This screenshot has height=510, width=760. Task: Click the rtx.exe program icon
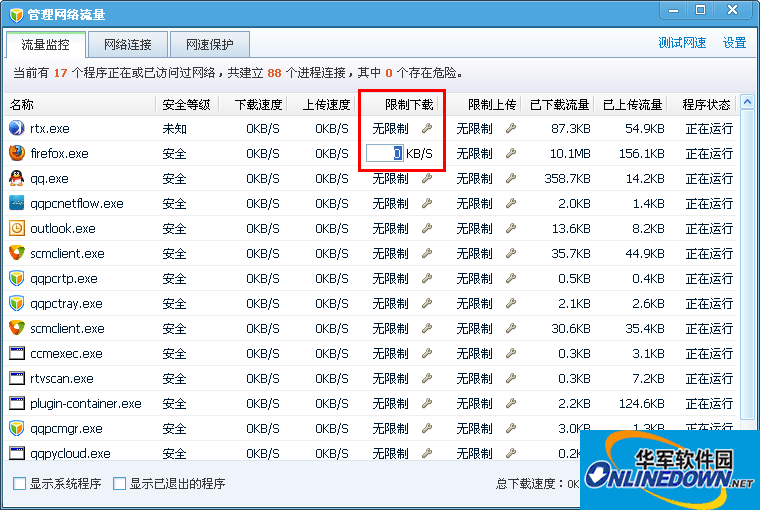click(16, 129)
